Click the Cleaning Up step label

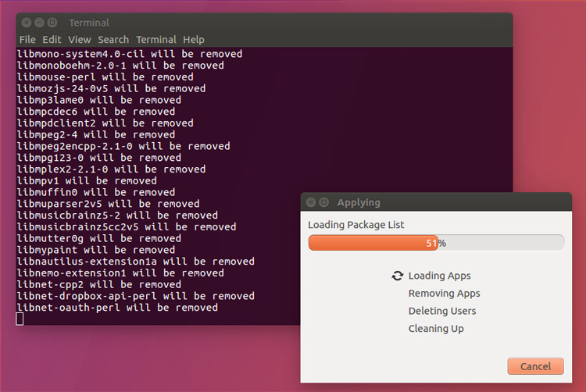coord(436,329)
